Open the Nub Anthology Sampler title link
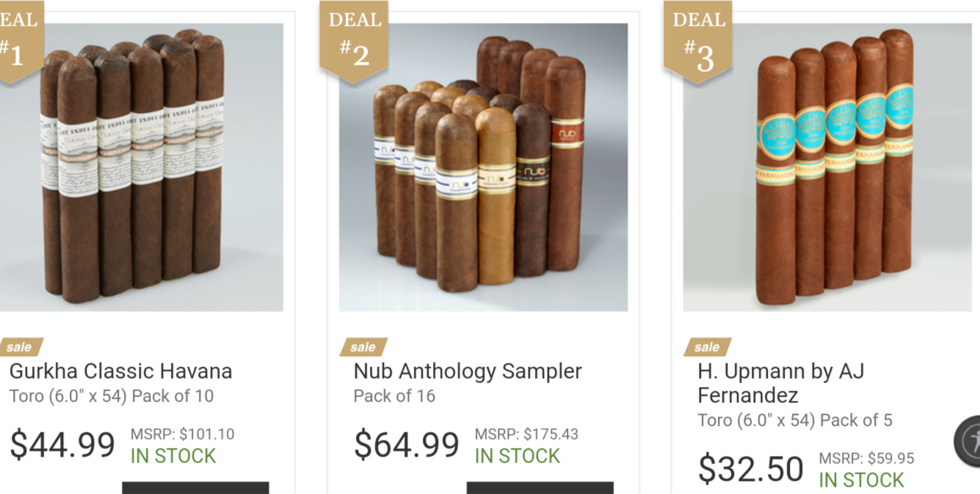The width and height of the screenshot is (980, 494). pyautogui.click(x=468, y=371)
